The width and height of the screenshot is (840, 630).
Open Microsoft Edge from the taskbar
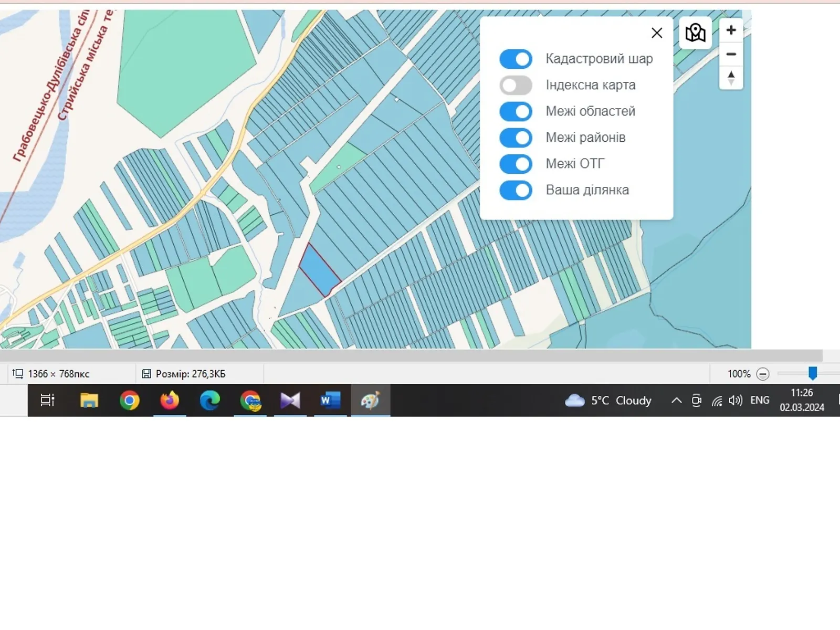click(x=210, y=401)
